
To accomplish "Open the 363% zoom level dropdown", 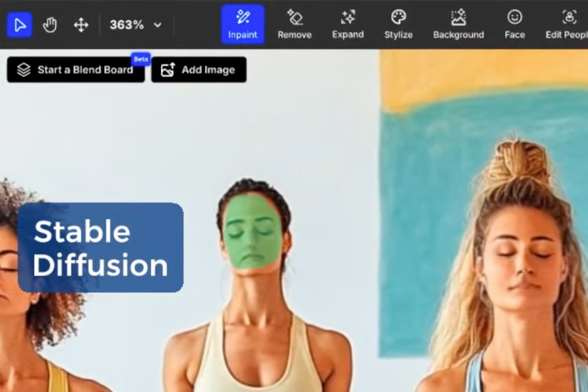I will (x=135, y=25).
